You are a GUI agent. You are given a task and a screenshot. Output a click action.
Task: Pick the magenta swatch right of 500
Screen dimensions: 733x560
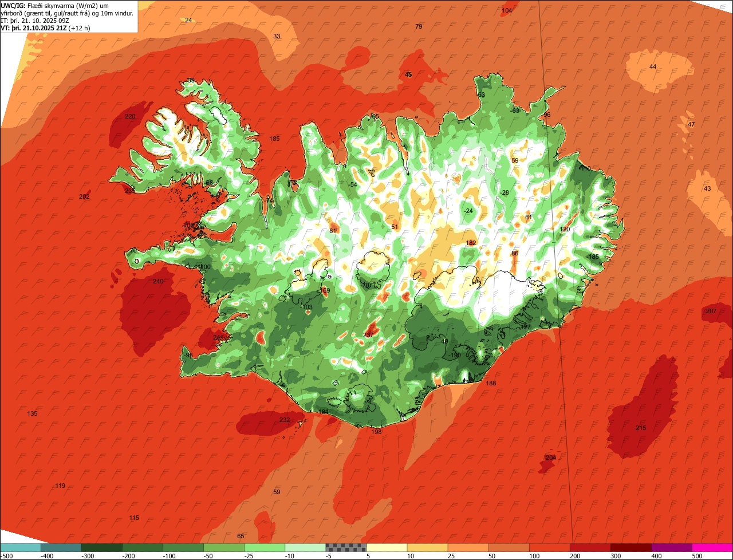click(712, 547)
